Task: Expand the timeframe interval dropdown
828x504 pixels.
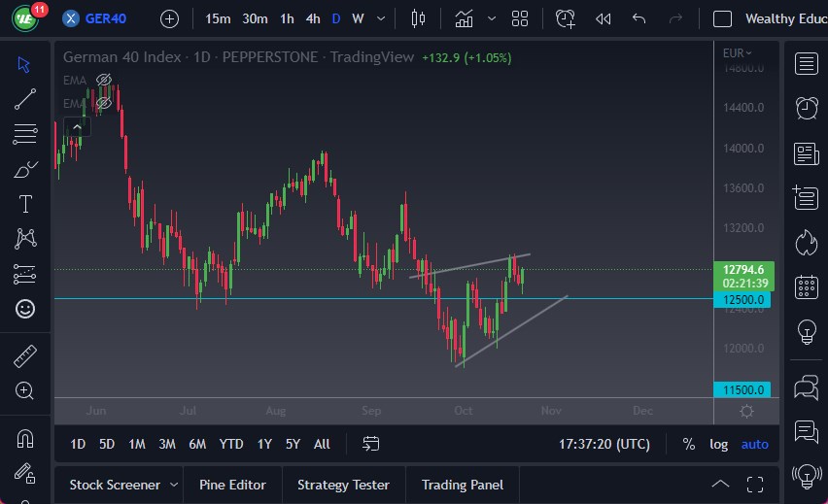Action: click(381, 19)
